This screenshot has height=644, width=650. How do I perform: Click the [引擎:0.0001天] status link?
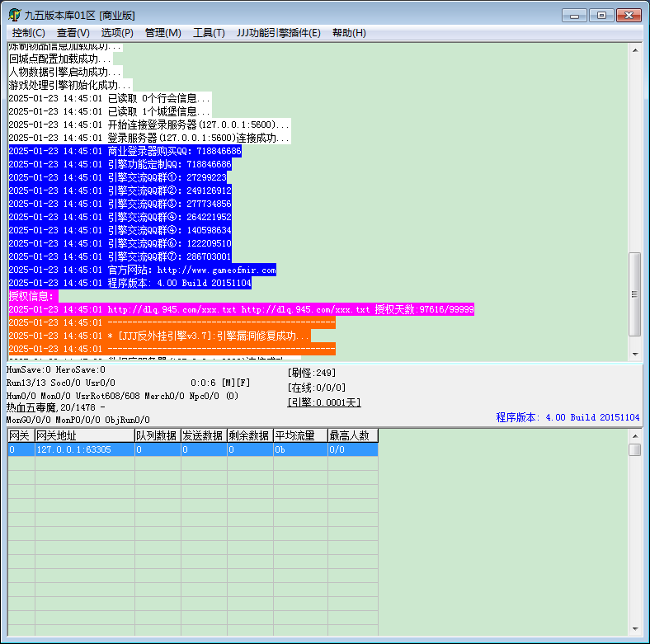(323, 402)
